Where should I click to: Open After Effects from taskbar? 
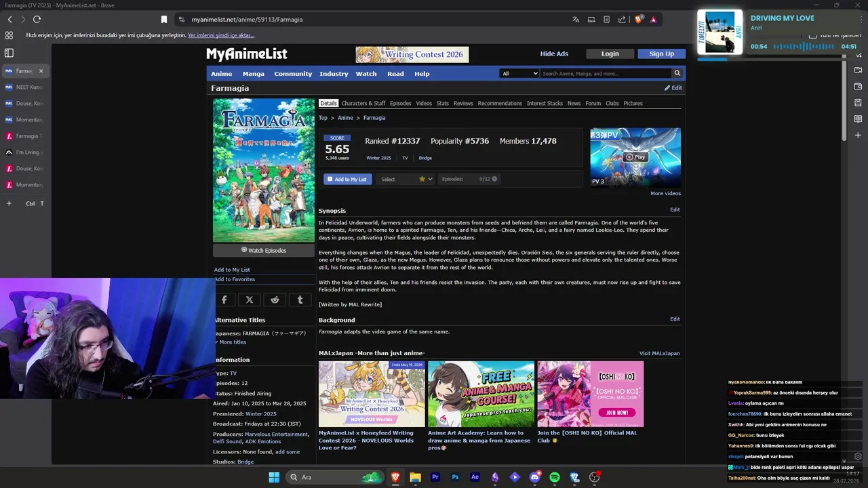[475, 477]
